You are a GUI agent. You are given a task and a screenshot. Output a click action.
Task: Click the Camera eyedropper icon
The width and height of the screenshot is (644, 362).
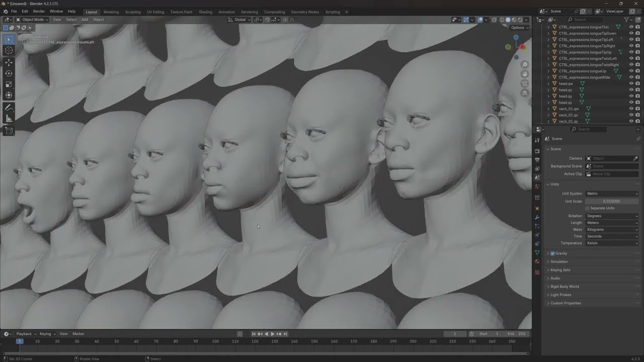(635, 158)
